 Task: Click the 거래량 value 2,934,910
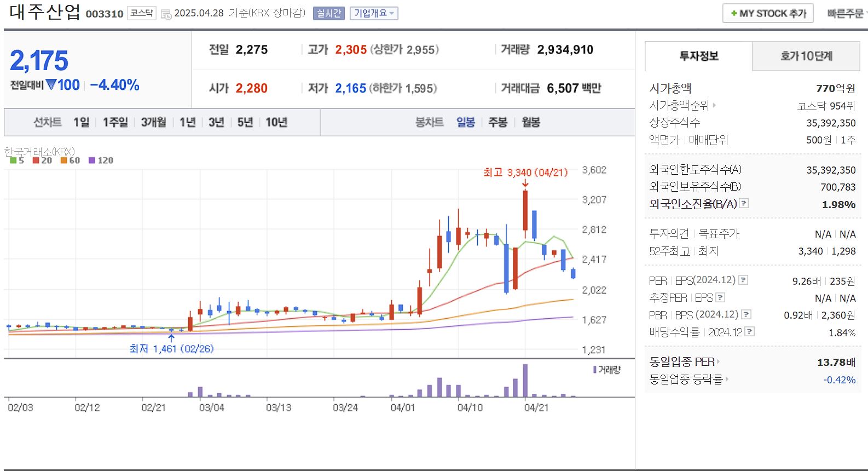[x=565, y=50]
